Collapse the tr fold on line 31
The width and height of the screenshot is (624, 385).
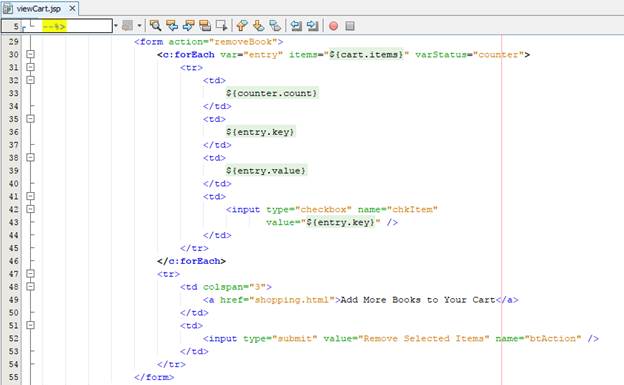(x=30, y=67)
